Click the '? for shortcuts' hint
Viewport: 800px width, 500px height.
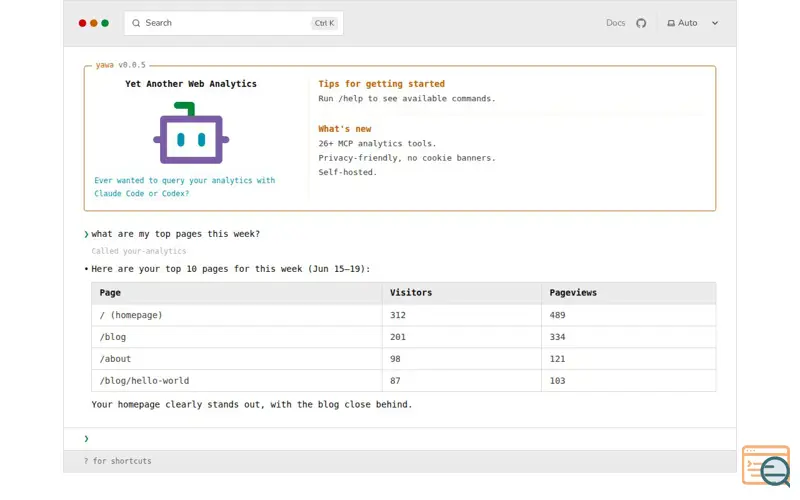118,461
